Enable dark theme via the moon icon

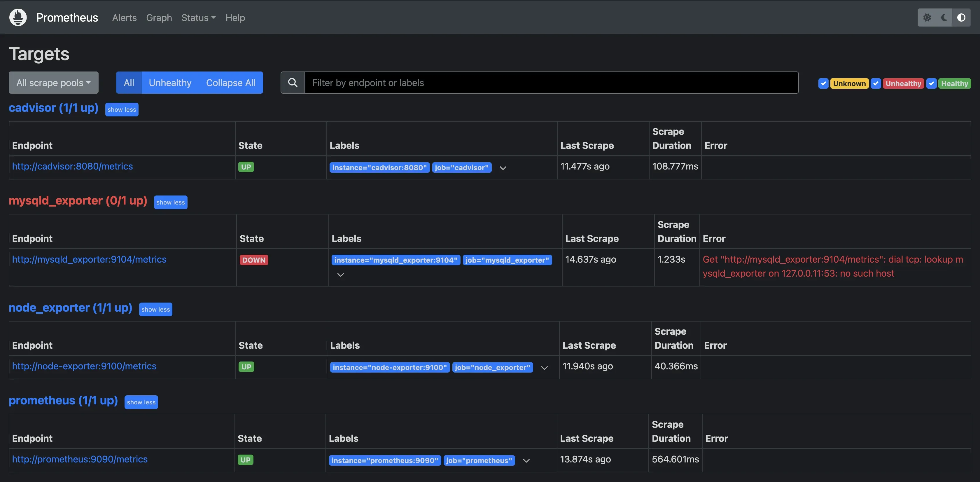[944, 18]
